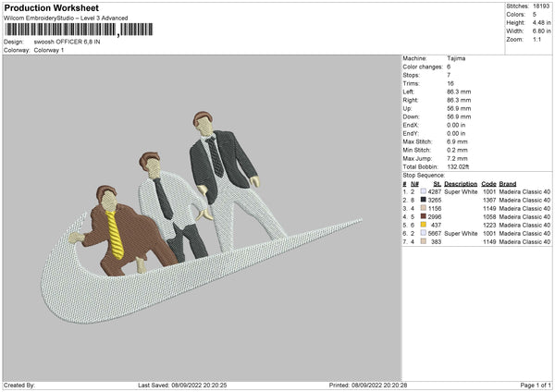The image size is (555, 392).
Task: Select design name 'swoosh OFFICER 6,8 IN'
Action: pyautogui.click(x=67, y=42)
